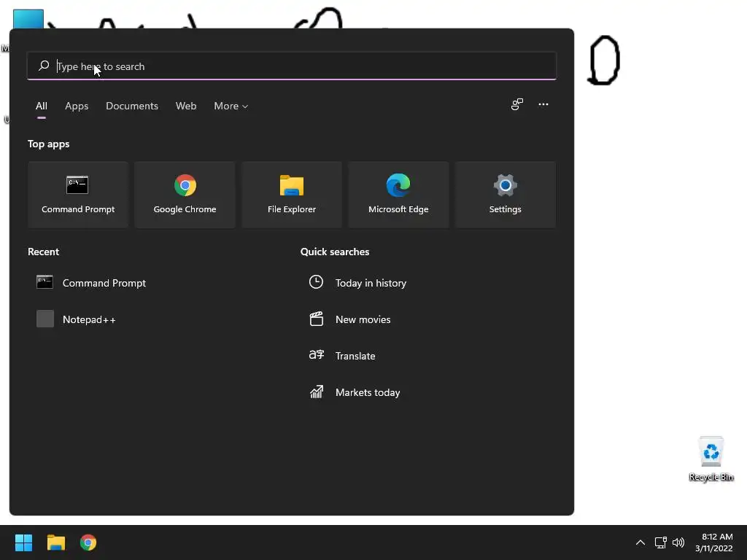Screen dimensions: 747x560
Task: Switch to the Apps search tab
Action: (x=77, y=106)
